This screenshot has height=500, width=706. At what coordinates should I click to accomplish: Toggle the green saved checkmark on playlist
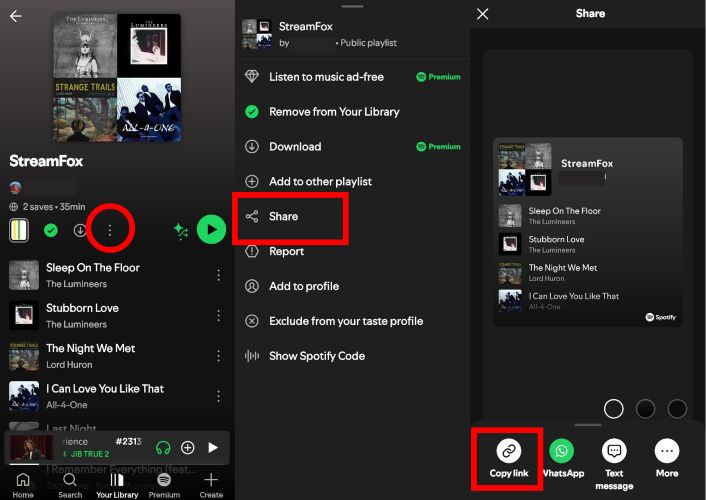tap(51, 231)
